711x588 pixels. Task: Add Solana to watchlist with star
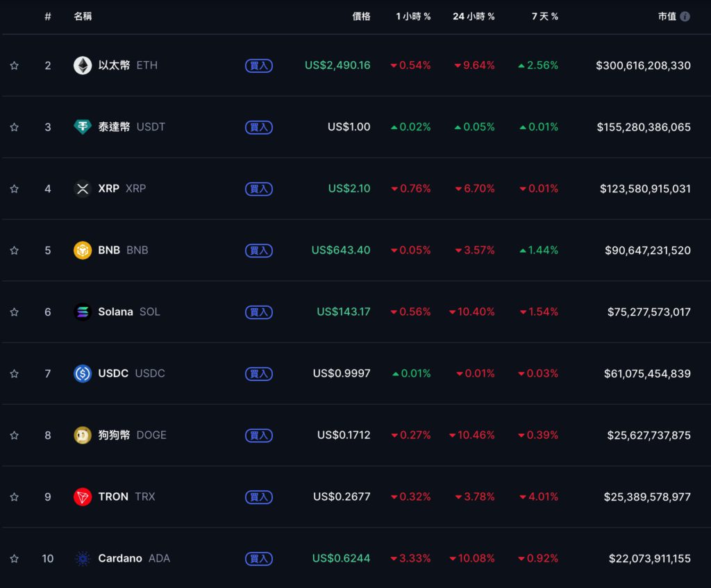[x=15, y=312]
